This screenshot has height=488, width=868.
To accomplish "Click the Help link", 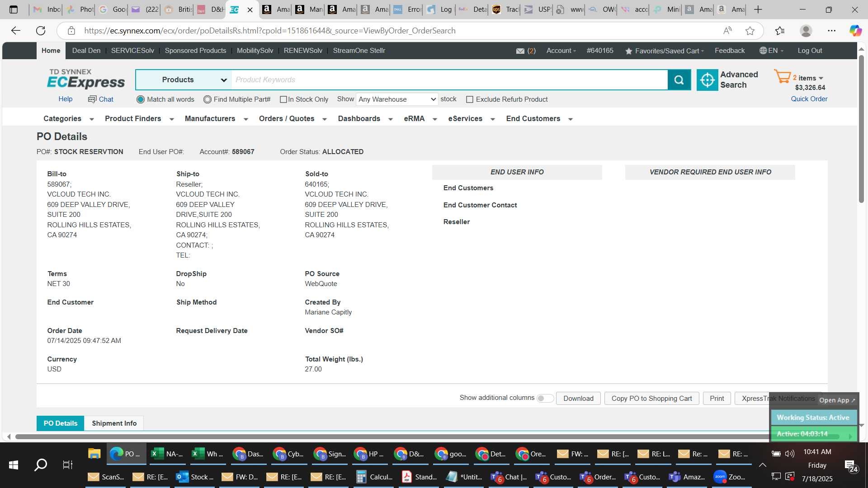I will pyautogui.click(x=65, y=99).
